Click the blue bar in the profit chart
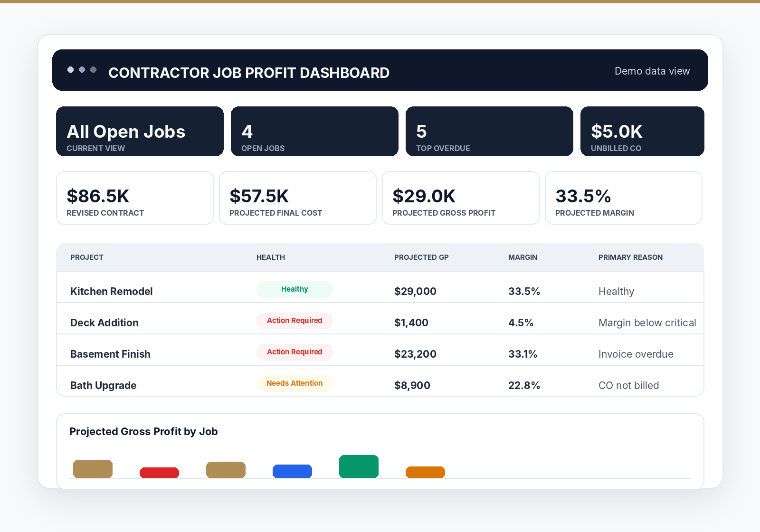Viewport: 760px width, 532px height. (x=292, y=471)
